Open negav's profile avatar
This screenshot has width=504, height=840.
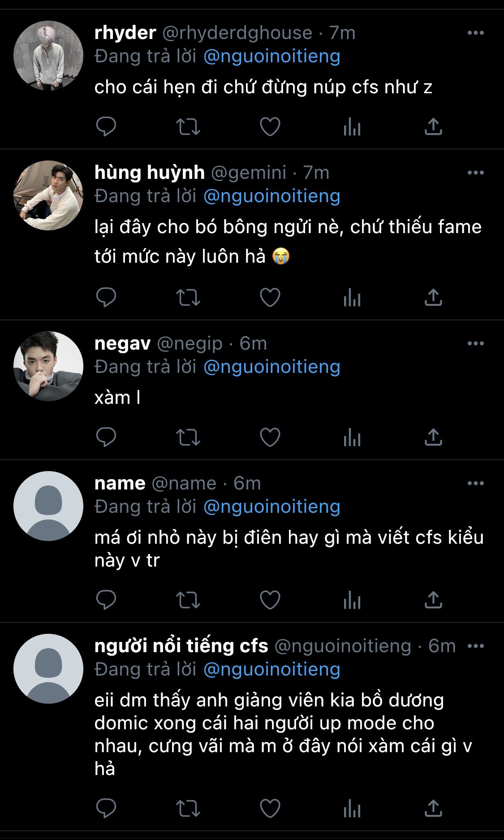(48, 366)
